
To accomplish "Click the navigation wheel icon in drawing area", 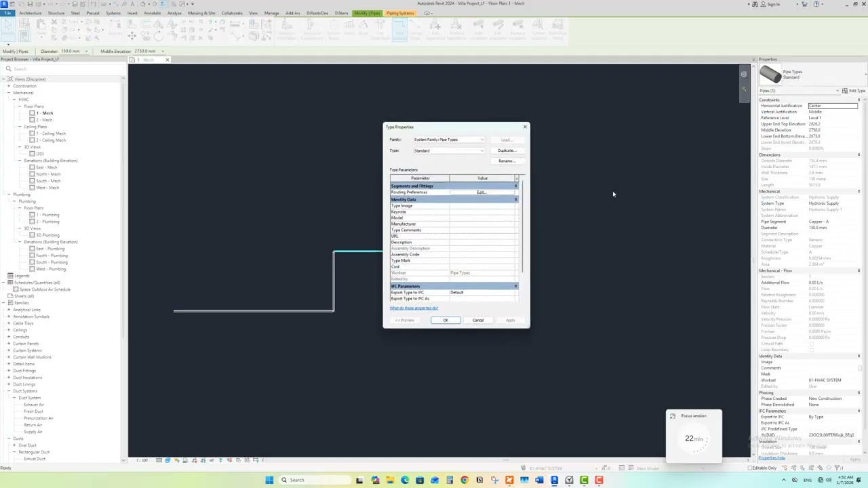I will pyautogui.click(x=744, y=75).
